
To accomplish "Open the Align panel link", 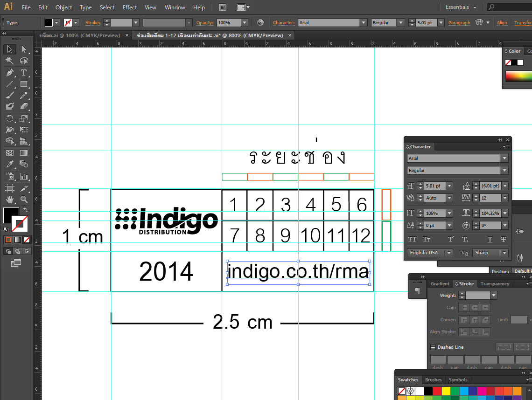I will pos(502,23).
